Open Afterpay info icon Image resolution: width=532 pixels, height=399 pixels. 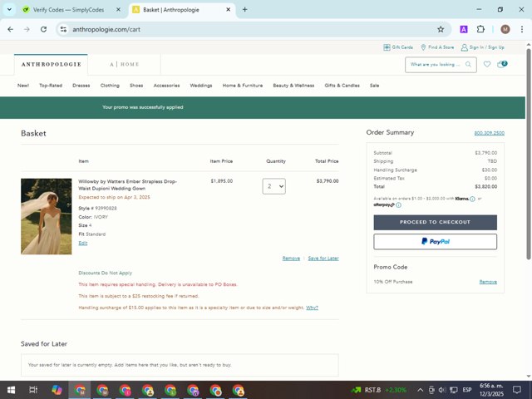(x=398, y=205)
